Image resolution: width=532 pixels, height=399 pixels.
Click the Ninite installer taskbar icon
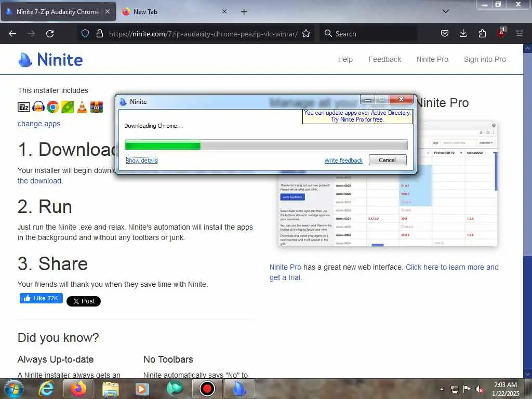point(239,389)
